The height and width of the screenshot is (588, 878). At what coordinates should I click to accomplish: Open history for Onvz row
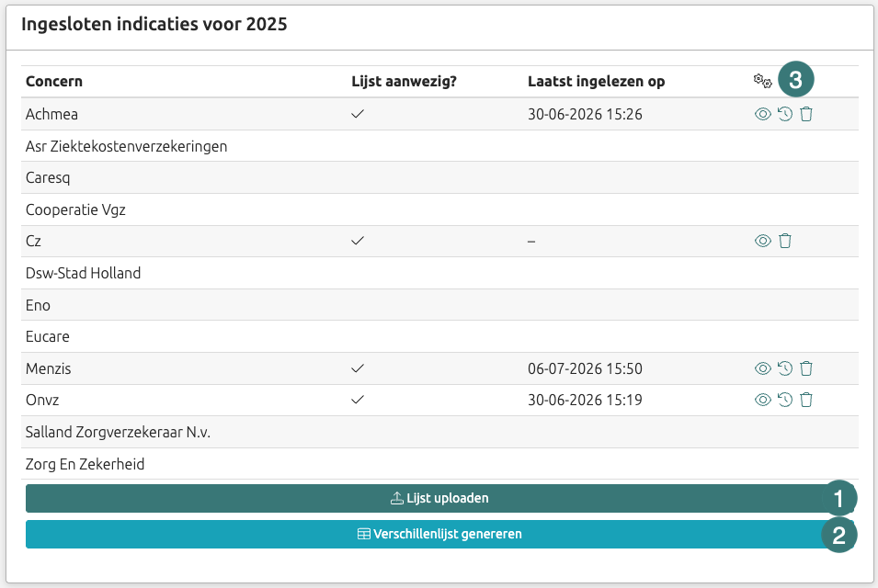pyautogui.click(x=785, y=400)
